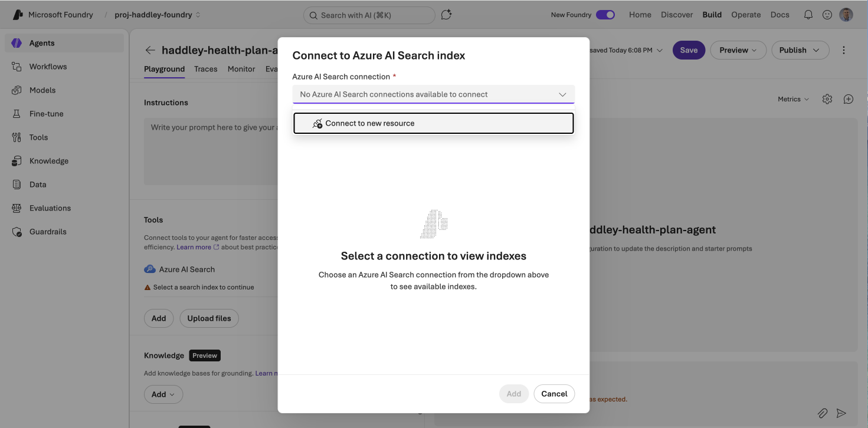Screen dimensions: 868x428
Task: Click the Save button
Action: pos(688,50)
